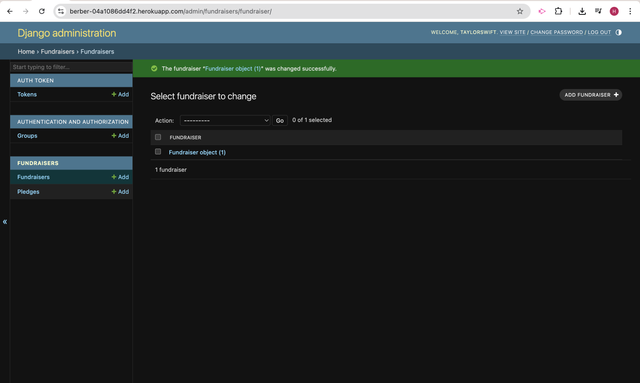Click the Go button
The width and height of the screenshot is (640, 383).
click(x=280, y=120)
